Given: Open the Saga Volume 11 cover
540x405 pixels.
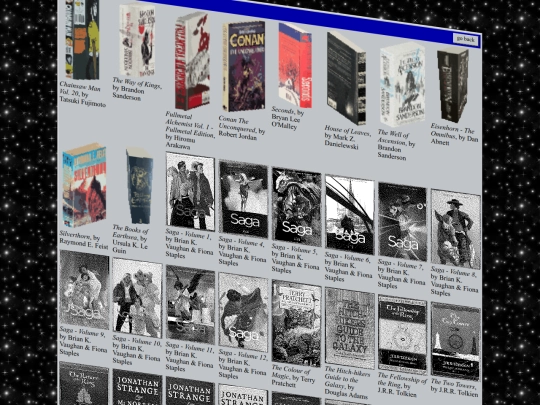Looking at the screenshot, I should [x=190, y=305].
